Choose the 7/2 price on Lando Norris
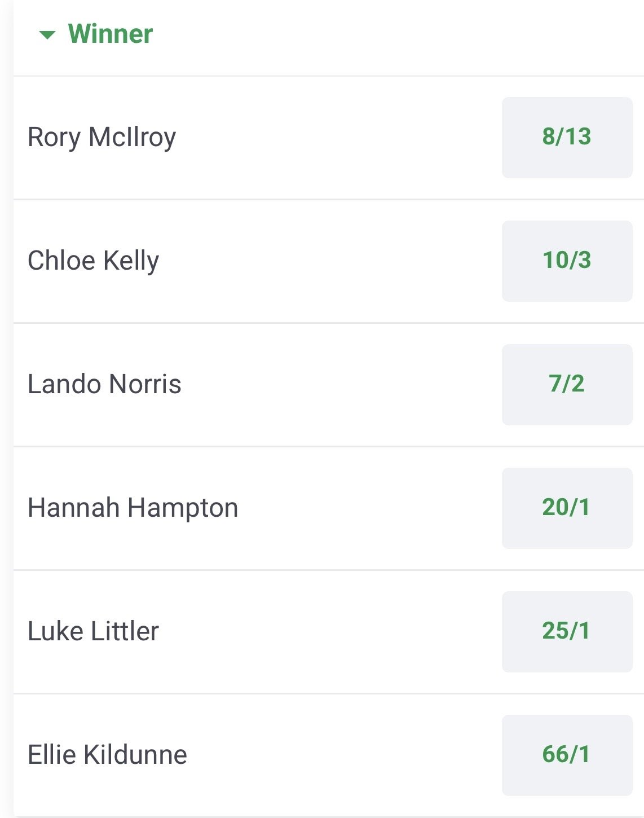 click(x=567, y=385)
